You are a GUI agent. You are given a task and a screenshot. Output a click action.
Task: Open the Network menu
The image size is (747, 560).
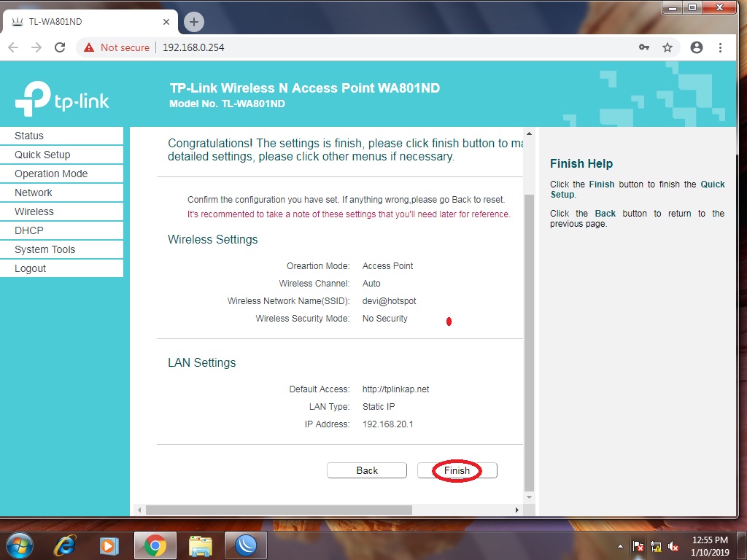click(x=61, y=192)
